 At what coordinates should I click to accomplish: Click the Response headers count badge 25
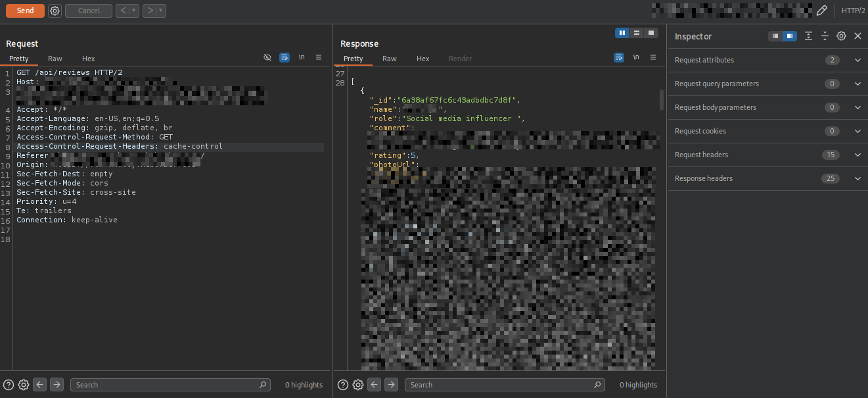coord(831,178)
